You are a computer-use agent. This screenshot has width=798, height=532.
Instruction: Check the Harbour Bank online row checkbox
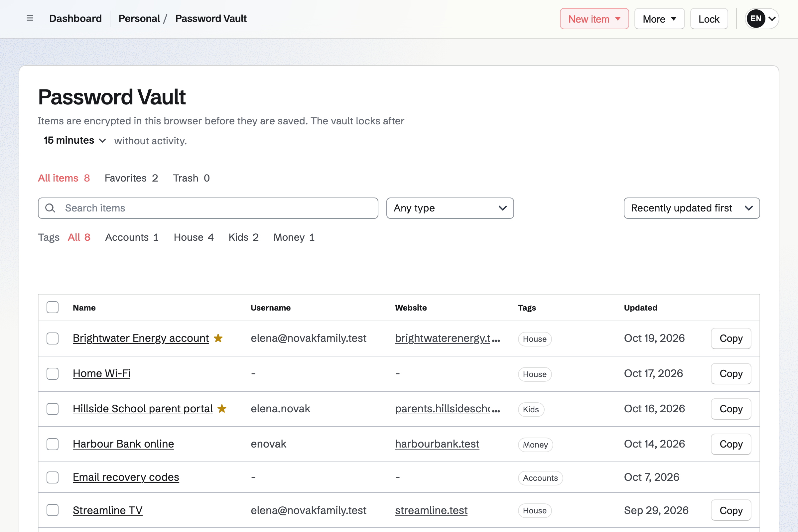click(53, 444)
